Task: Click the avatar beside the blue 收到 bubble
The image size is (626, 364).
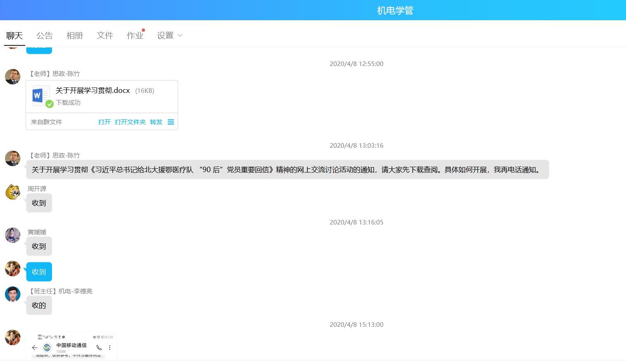Action: [x=13, y=269]
